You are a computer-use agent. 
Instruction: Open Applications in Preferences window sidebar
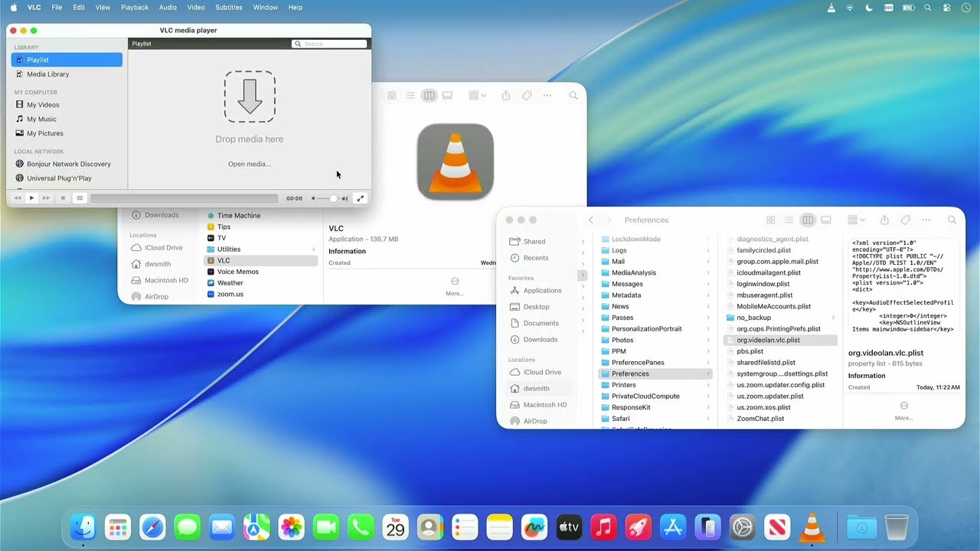point(542,290)
